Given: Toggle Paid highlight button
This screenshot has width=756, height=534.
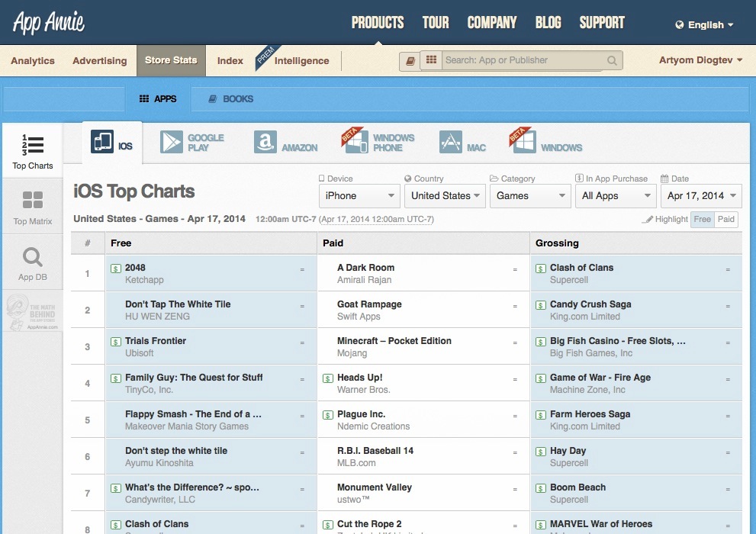Looking at the screenshot, I should [x=725, y=219].
